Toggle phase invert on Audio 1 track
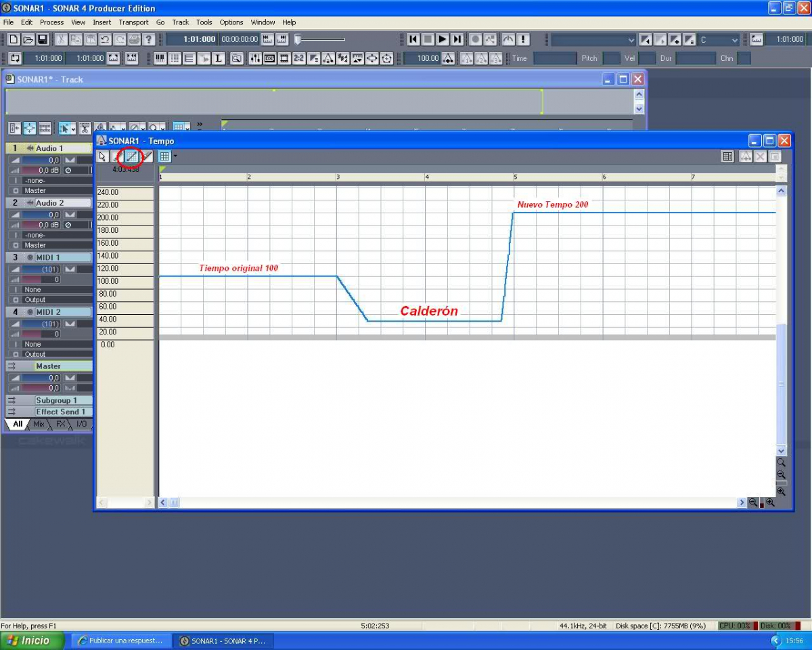 [x=68, y=171]
